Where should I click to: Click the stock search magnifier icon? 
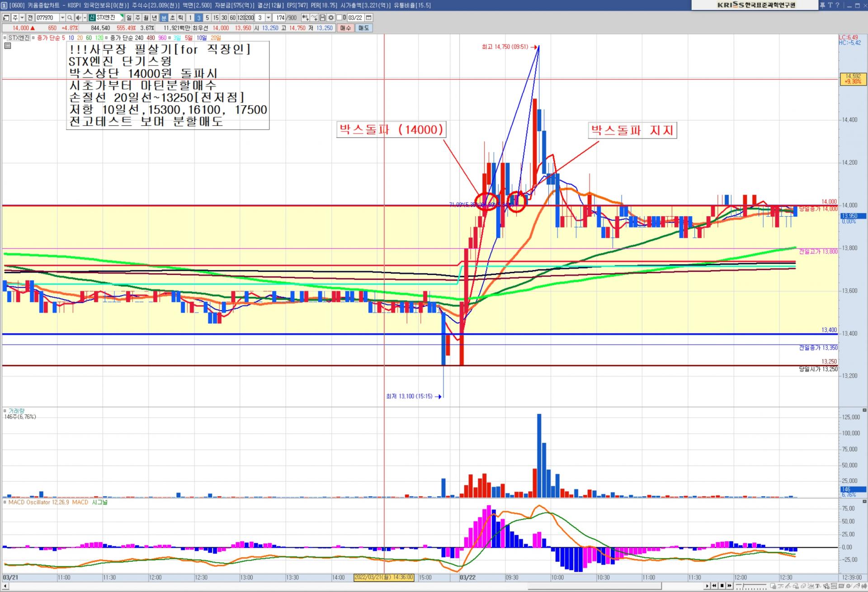pos(70,18)
